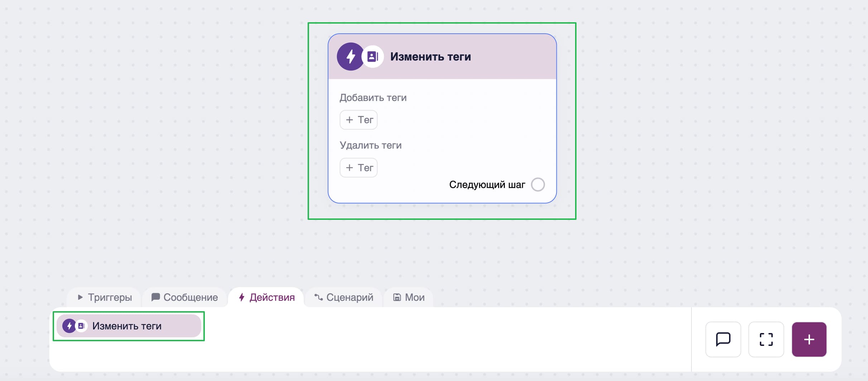Click the Добавить теги label
This screenshot has width=868, height=381.
[x=373, y=97]
